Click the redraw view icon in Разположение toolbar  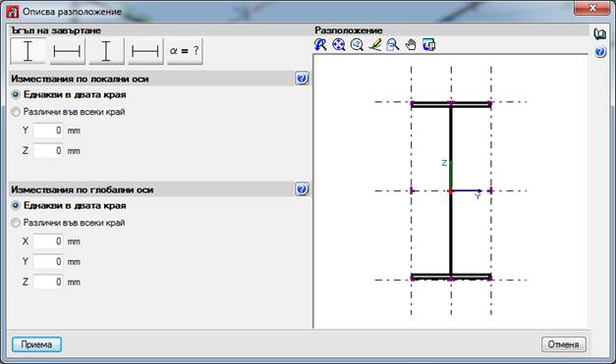320,45
